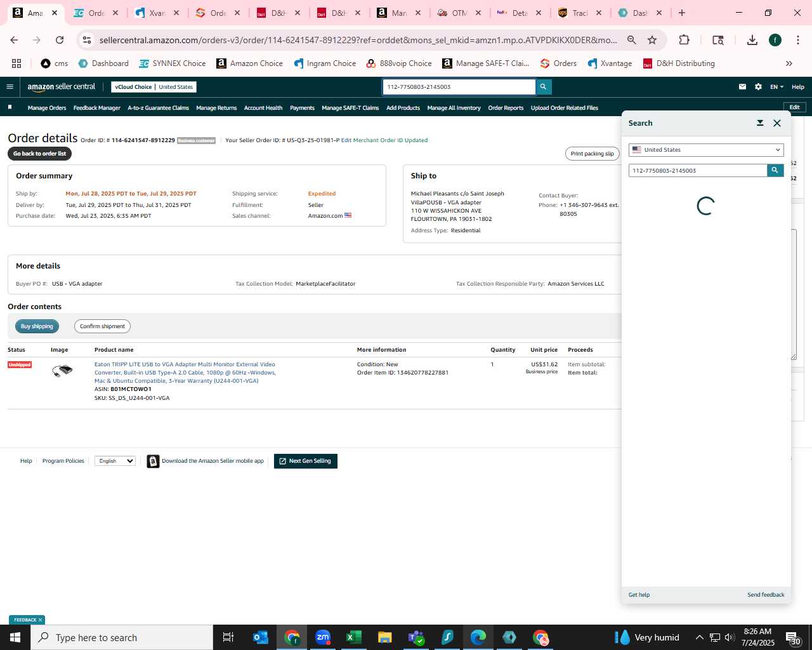Open the vCloud Choice United States account switcher

coord(154,87)
